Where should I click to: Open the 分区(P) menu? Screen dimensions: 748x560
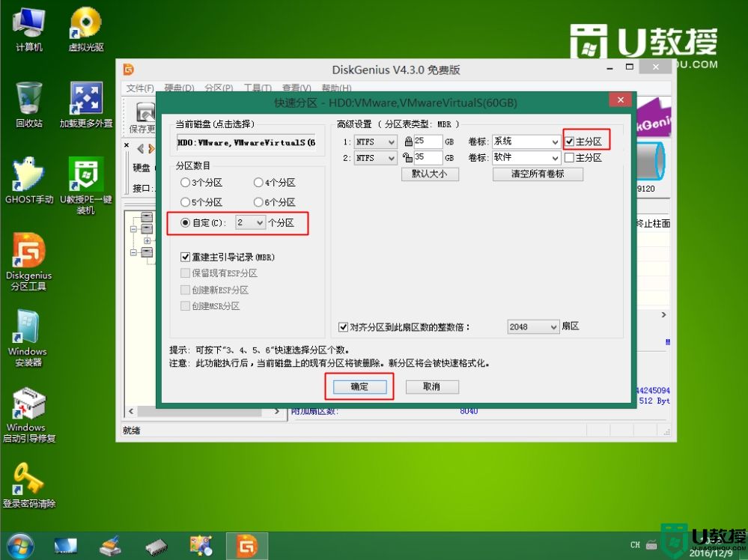219,88
